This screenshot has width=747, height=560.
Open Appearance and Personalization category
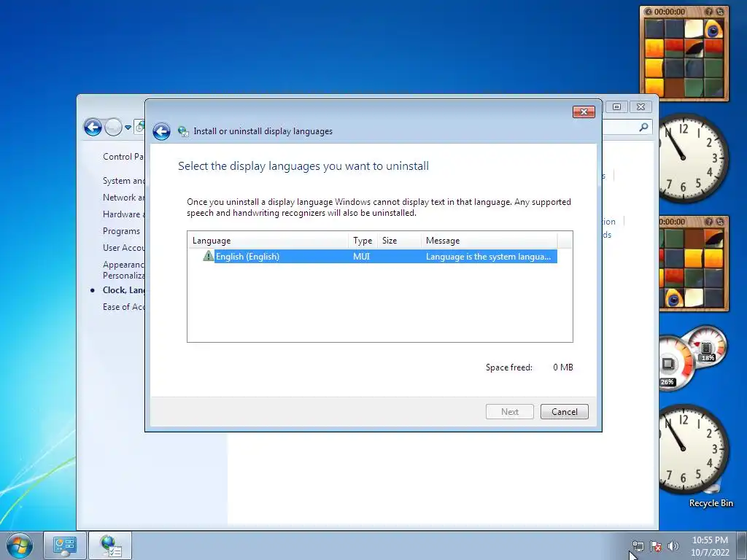[123, 270]
